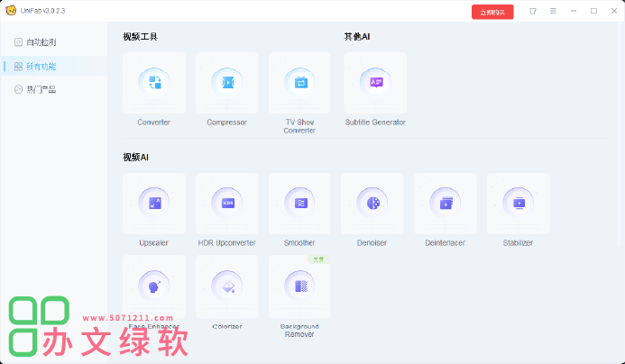Open the HDR Upconverter tool
625x364 pixels.
tap(226, 205)
